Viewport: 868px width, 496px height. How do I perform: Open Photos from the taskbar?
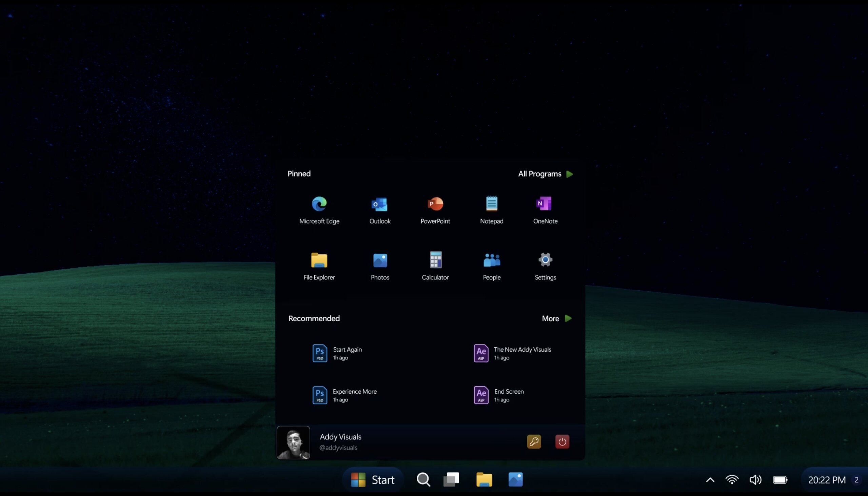point(515,480)
